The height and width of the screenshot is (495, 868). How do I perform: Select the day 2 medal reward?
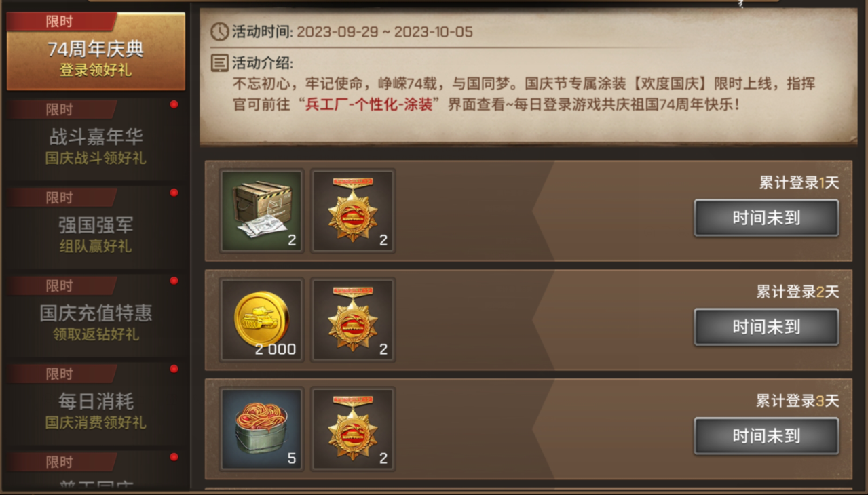353,320
